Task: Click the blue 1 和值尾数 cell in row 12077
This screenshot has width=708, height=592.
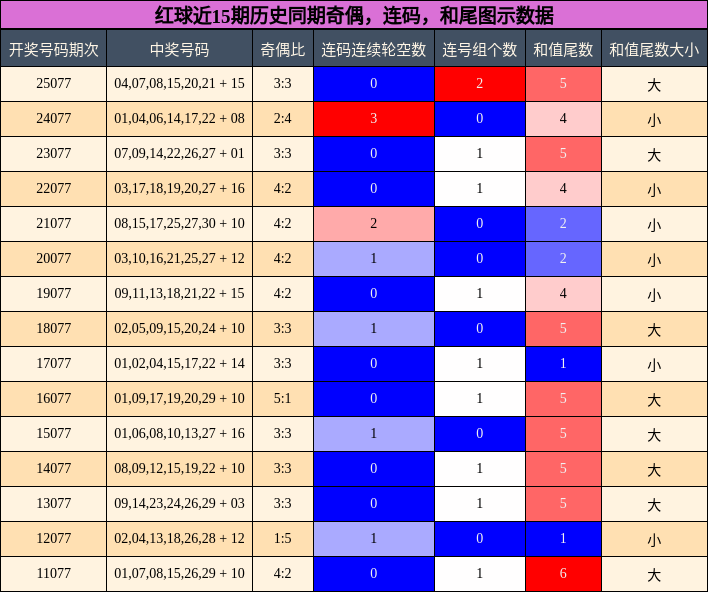Action: coord(563,539)
